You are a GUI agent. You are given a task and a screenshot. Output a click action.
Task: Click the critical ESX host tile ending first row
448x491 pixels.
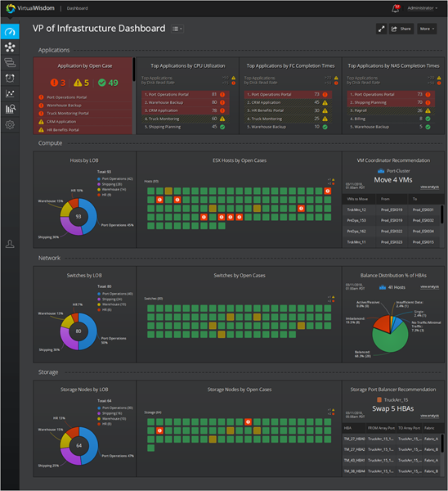pyautogui.click(x=328, y=191)
